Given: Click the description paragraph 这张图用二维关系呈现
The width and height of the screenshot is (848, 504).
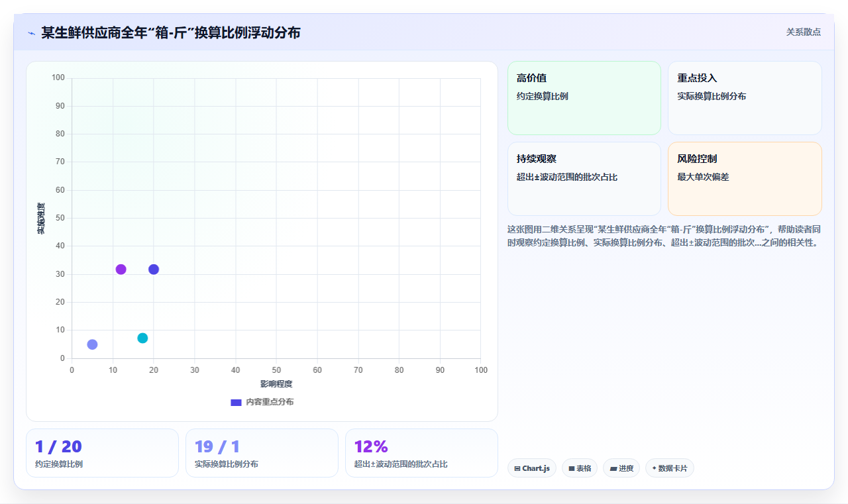Looking at the screenshot, I should [664, 236].
